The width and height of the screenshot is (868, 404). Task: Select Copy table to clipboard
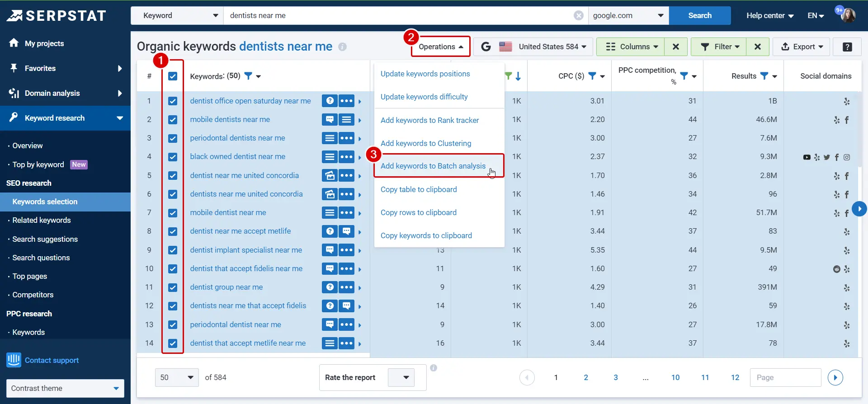pyautogui.click(x=419, y=189)
